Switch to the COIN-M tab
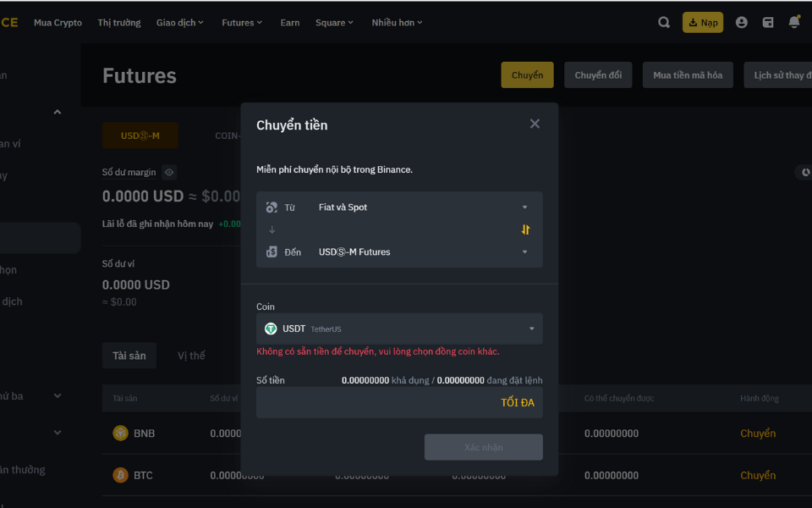Viewport: 812px width, 508px height. (x=227, y=135)
